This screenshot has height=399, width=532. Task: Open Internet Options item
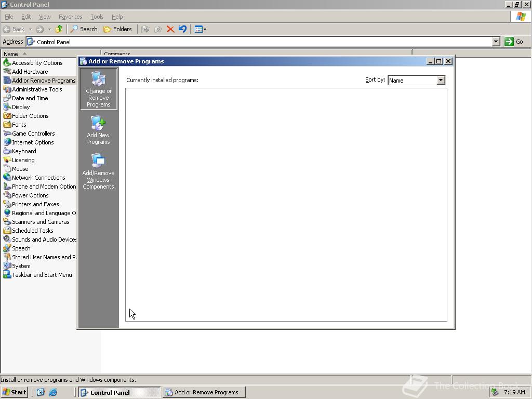click(x=29, y=142)
